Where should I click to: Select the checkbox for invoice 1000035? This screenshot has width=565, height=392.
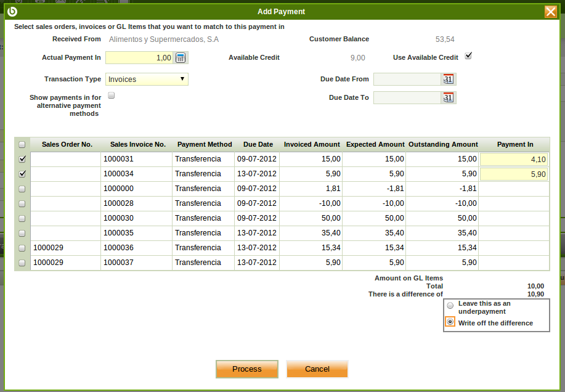coord(22,233)
